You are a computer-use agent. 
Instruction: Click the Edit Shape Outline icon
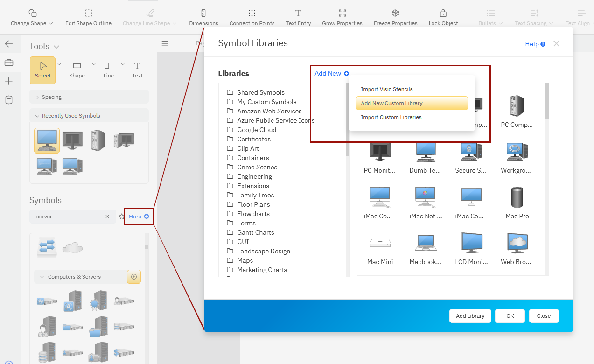pos(88,14)
